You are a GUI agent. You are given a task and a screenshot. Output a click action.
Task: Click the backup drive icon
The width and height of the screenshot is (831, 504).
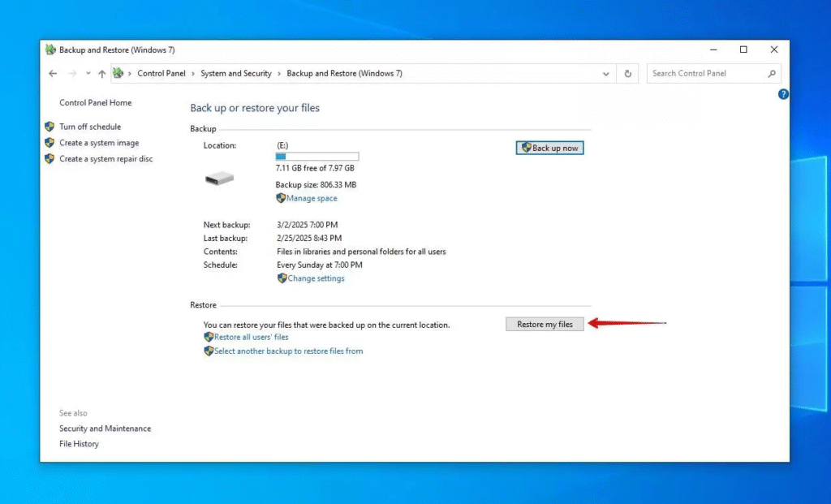pos(219,178)
